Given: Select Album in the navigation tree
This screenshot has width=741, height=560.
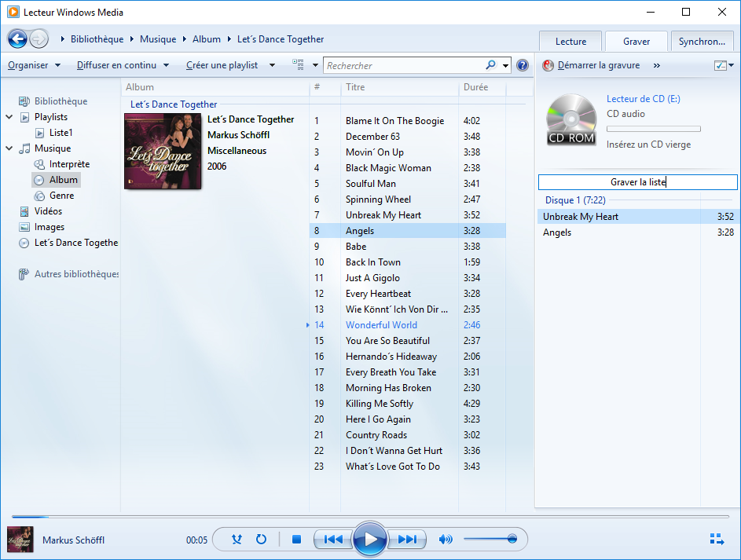Looking at the screenshot, I should 64,180.
